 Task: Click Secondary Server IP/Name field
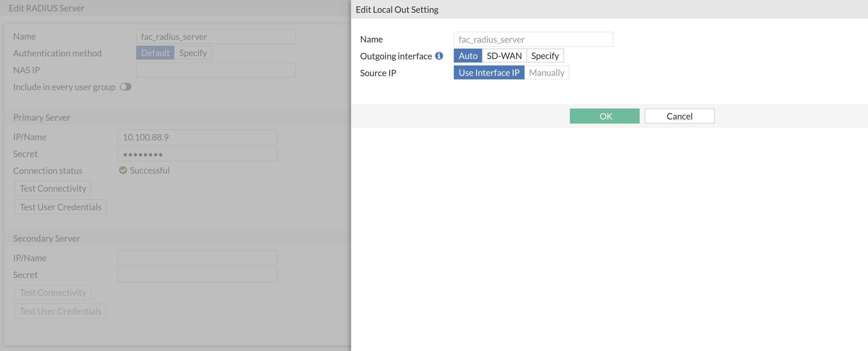197,258
